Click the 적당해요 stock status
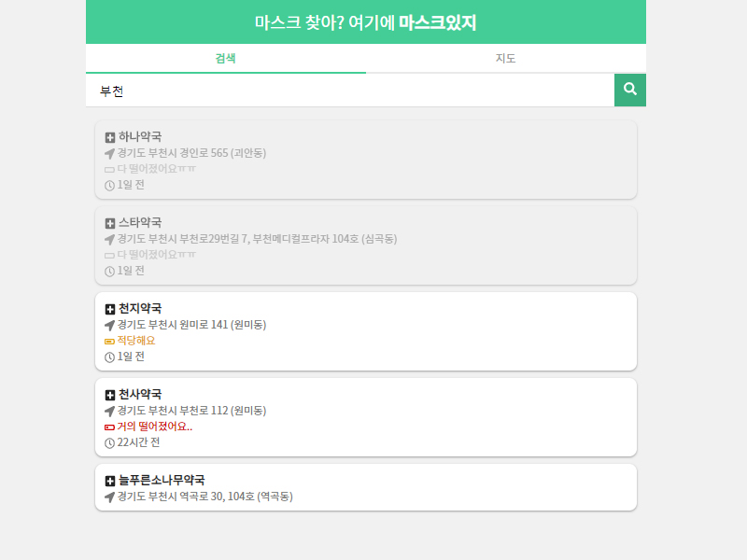747x560 pixels. pos(136,341)
